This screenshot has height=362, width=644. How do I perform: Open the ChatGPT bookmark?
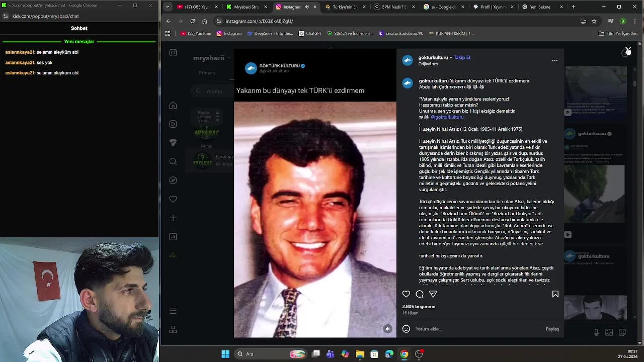coord(310,34)
